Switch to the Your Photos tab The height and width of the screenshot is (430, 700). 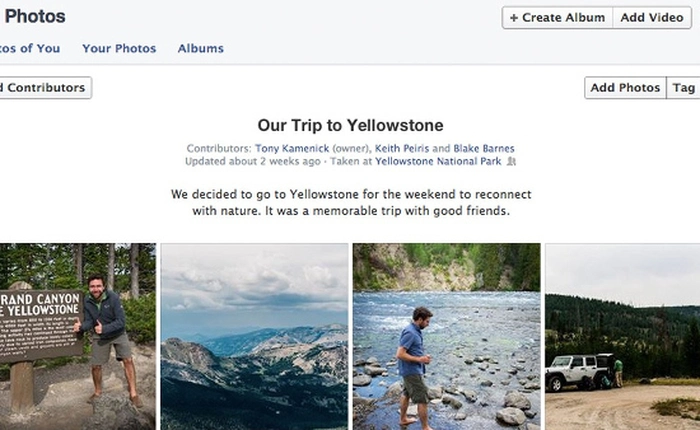pos(119,48)
